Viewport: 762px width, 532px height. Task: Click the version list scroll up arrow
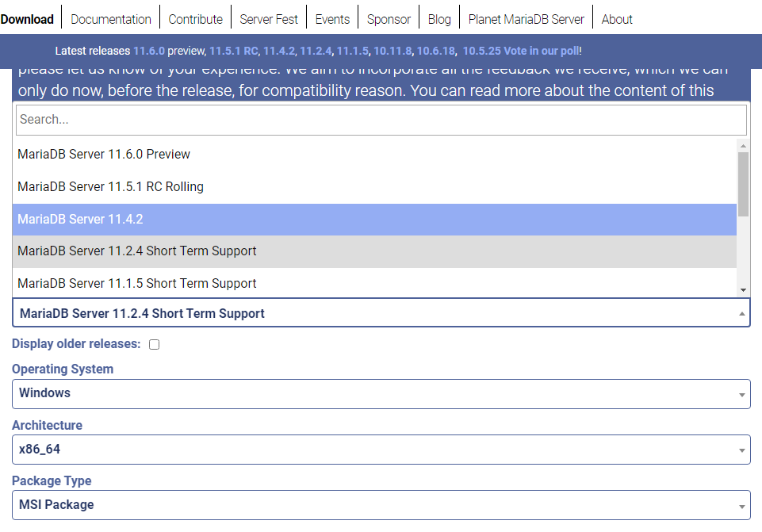pos(743,146)
